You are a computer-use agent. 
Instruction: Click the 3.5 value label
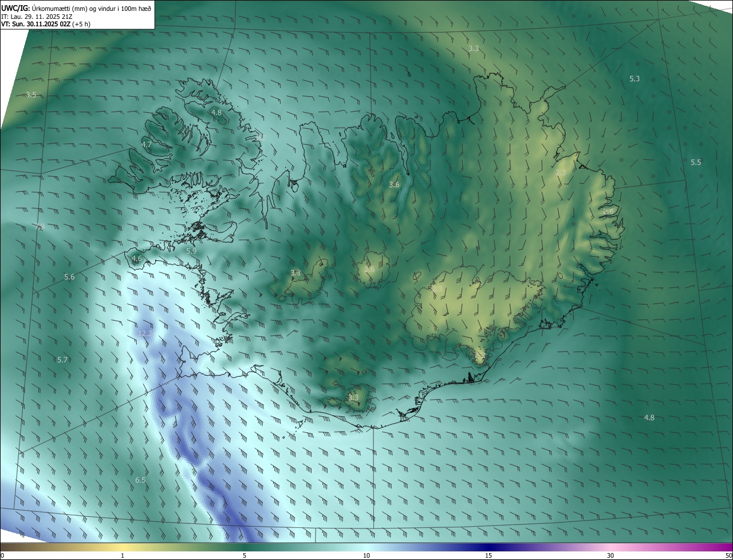[31, 94]
